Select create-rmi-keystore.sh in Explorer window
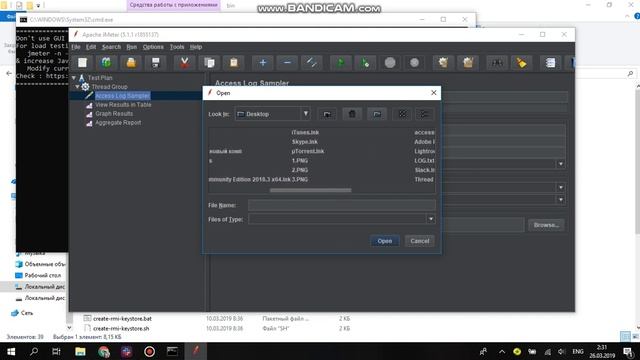 (x=121, y=328)
